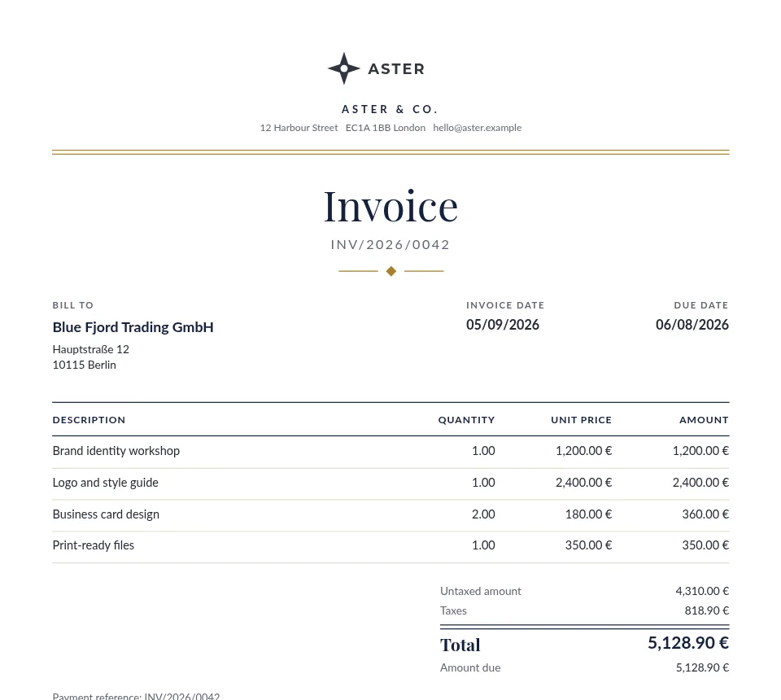Screen dimensions: 781x700
Task: Click amount 350.00 € in Print-ready files row
Action: (705, 545)
